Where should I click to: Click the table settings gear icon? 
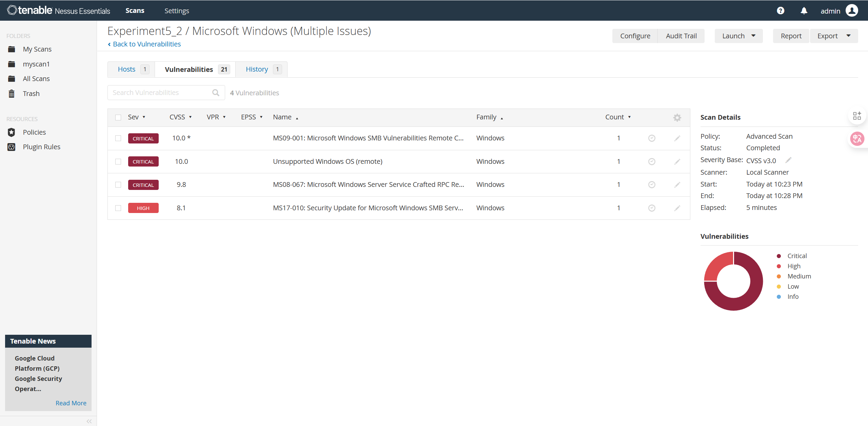coord(677,117)
